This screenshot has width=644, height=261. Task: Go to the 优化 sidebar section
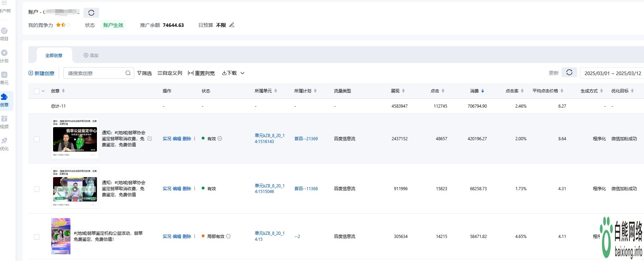[4, 144]
